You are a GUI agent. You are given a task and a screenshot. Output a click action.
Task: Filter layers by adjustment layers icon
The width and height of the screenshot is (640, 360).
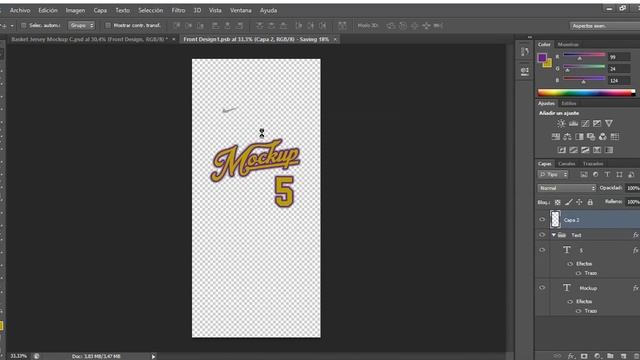[x=596, y=175]
